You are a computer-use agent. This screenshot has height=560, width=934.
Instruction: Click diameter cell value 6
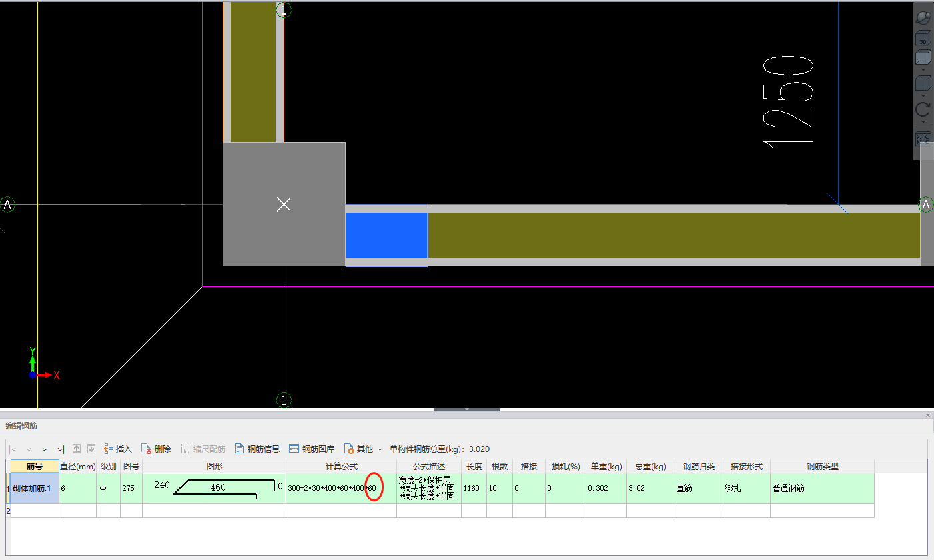[x=78, y=488]
